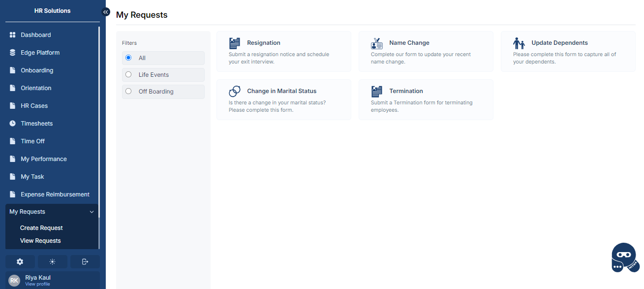Click the Name Change ID badge icon
This screenshot has height=289, width=644.
coord(377,43)
